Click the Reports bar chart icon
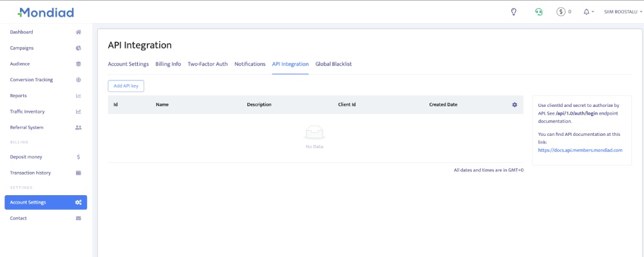This screenshot has width=644, height=257. coord(79,96)
